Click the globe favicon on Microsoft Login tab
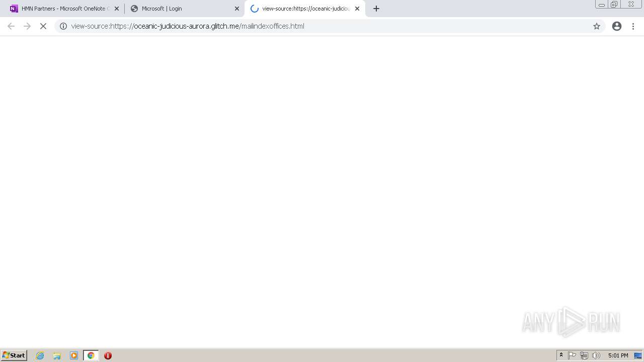Image resolution: width=644 pixels, height=362 pixels. pyautogui.click(x=134, y=9)
